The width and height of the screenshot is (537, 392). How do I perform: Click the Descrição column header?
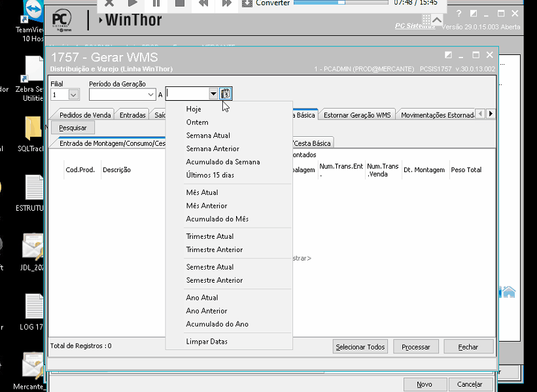116,169
